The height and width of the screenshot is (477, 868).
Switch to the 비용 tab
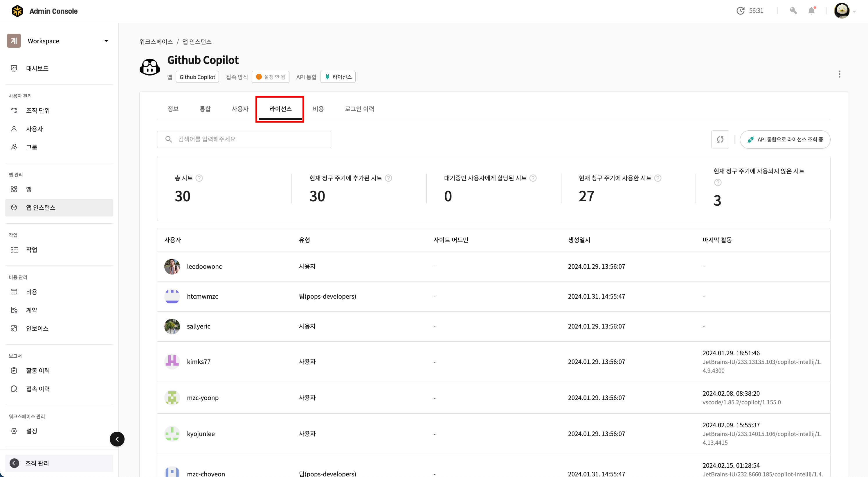tap(318, 109)
